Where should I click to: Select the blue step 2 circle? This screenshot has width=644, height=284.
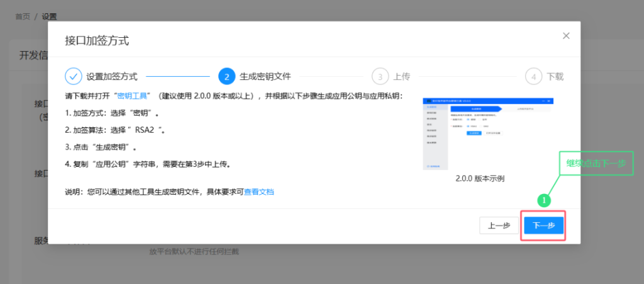tap(226, 76)
